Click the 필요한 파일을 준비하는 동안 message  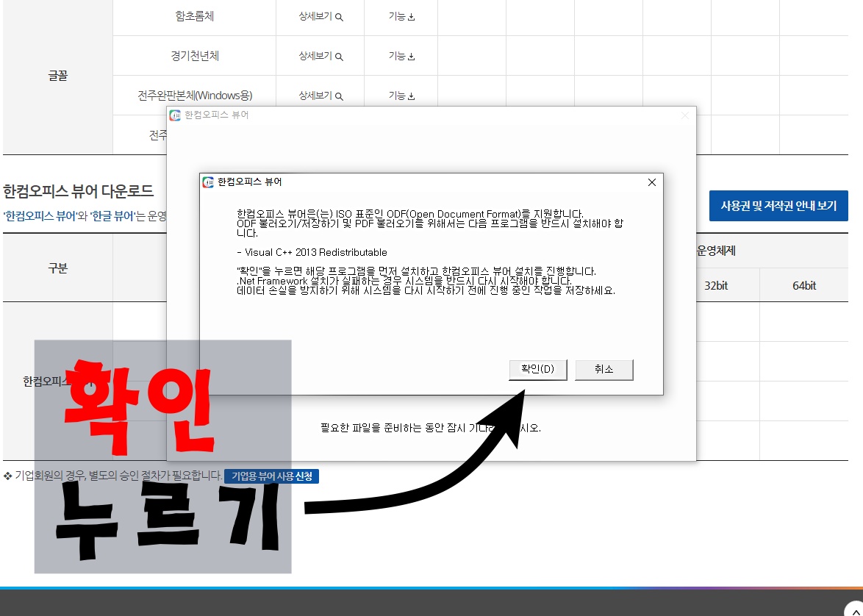click(x=431, y=428)
